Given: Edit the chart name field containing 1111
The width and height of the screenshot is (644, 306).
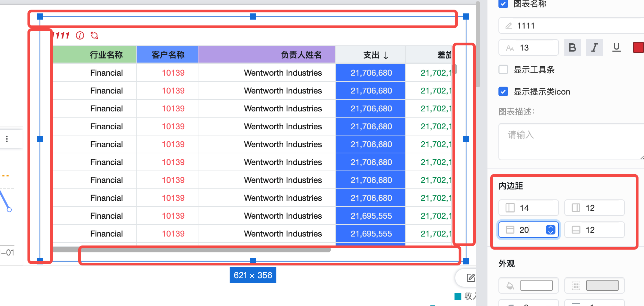Looking at the screenshot, I should (x=571, y=26).
